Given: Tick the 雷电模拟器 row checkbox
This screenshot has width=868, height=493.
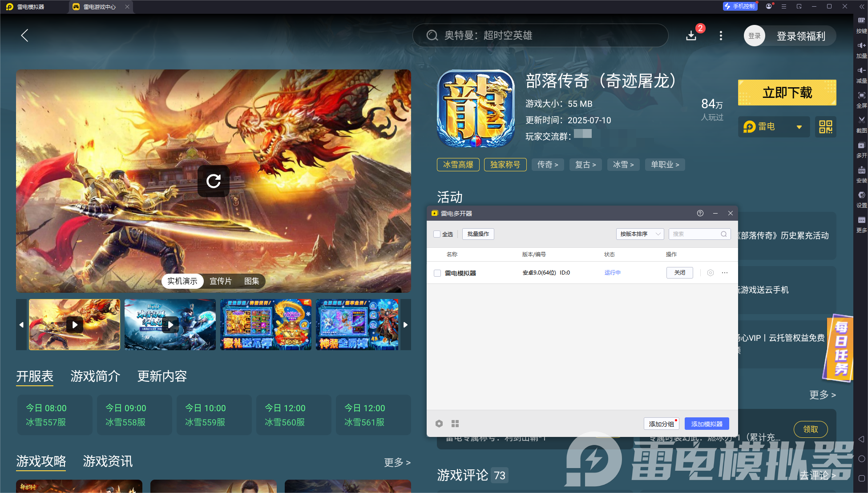Looking at the screenshot, I should coord(437,273).
